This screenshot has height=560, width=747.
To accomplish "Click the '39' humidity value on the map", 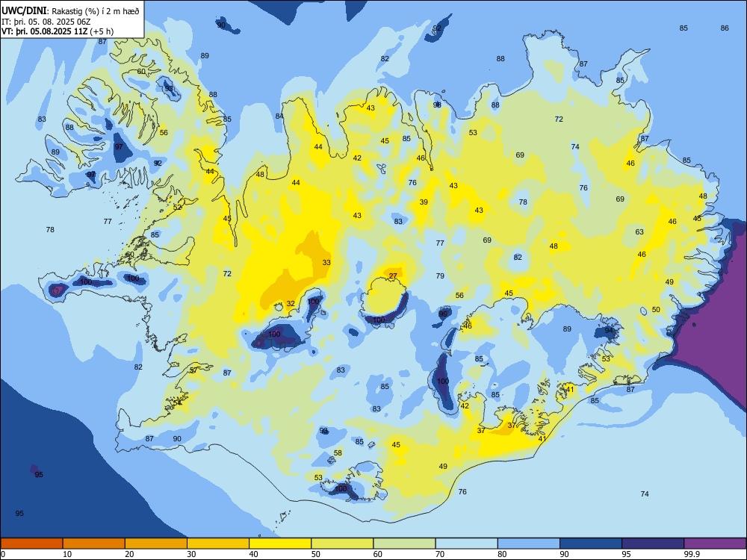I will click(424, 202).
